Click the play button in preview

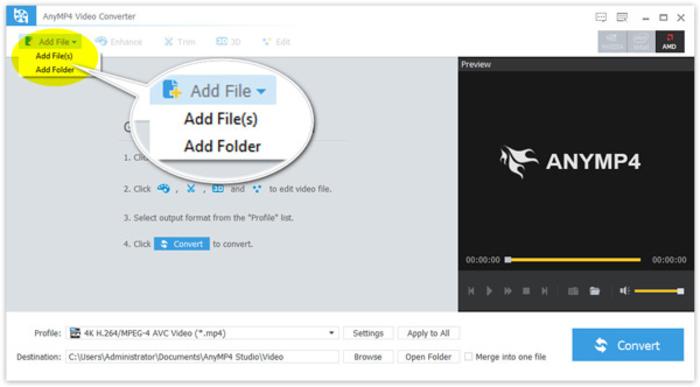coord(489,291)
